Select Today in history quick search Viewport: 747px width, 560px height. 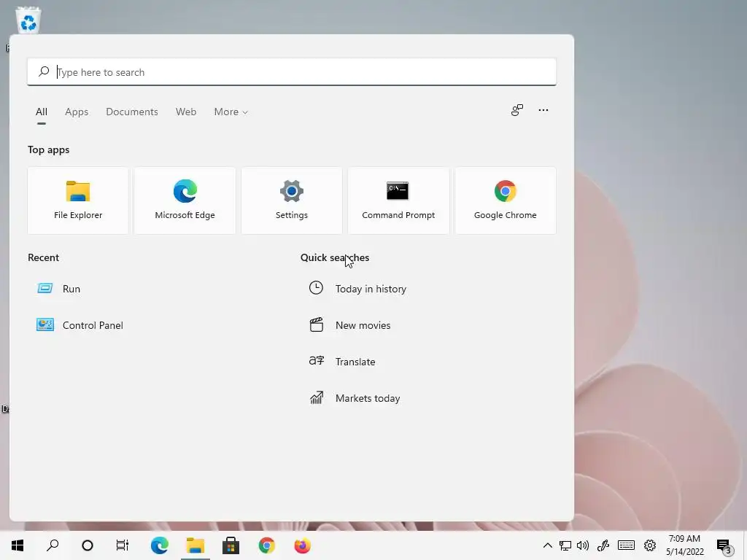point(357,289)
